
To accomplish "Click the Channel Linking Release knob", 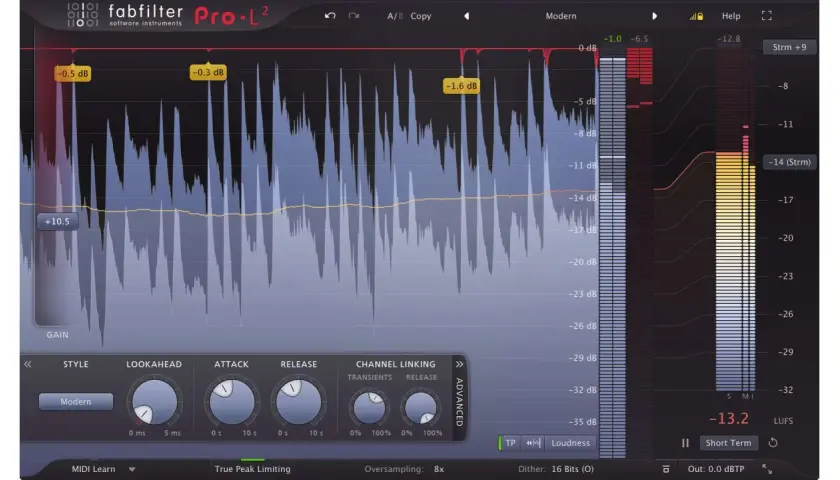I will pyautogui.click(x=421, y=407).
